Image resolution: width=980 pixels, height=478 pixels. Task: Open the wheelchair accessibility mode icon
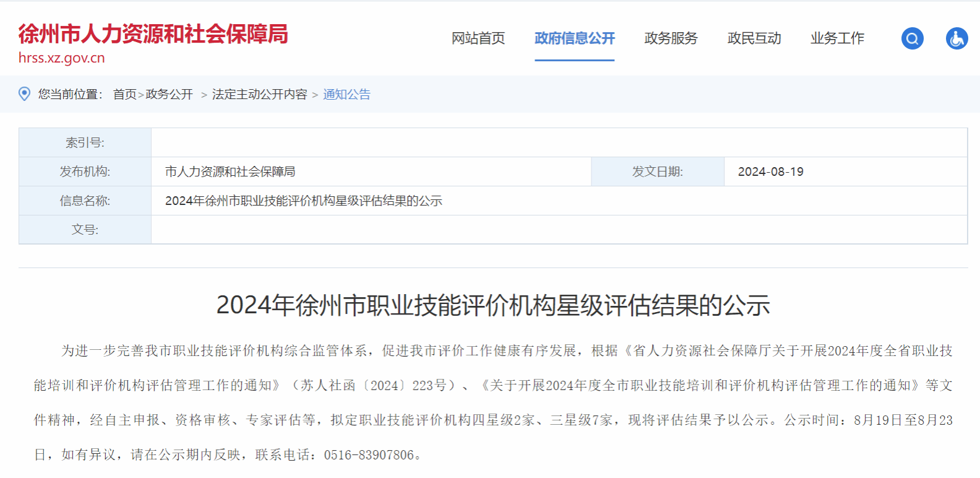pos(956,38)
